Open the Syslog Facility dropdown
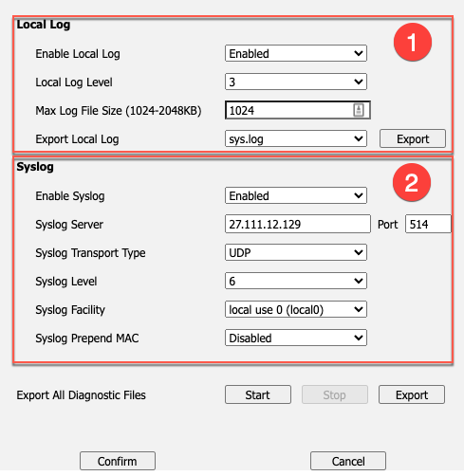464x476 pixels. tap(296, 309)
